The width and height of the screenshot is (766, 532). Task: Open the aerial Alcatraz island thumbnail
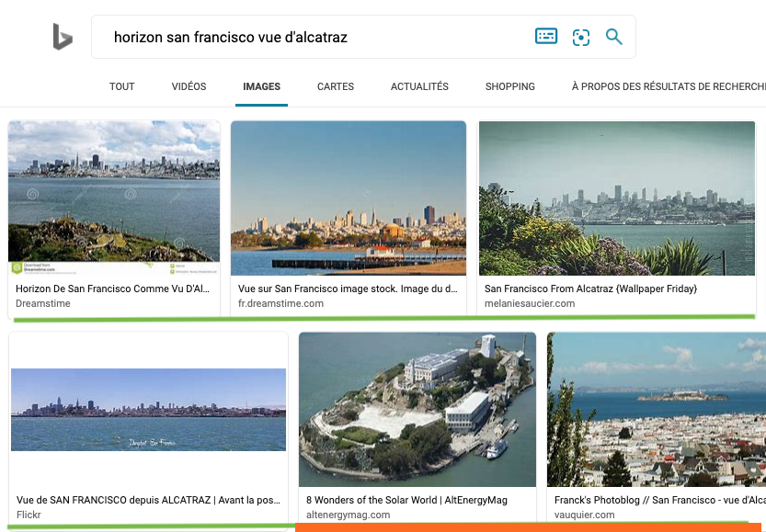tap(417, 410)
